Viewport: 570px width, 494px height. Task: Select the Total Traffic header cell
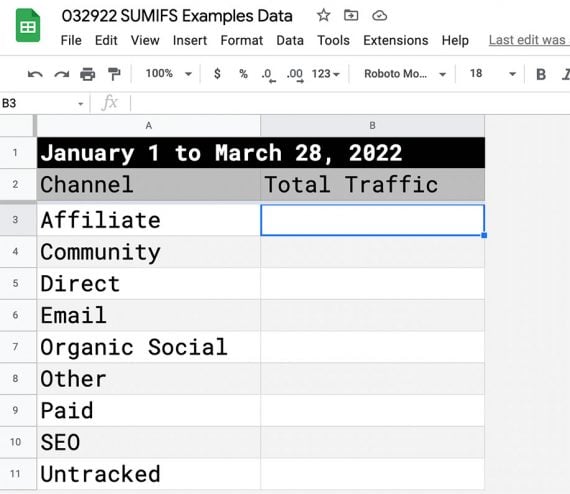373,184
